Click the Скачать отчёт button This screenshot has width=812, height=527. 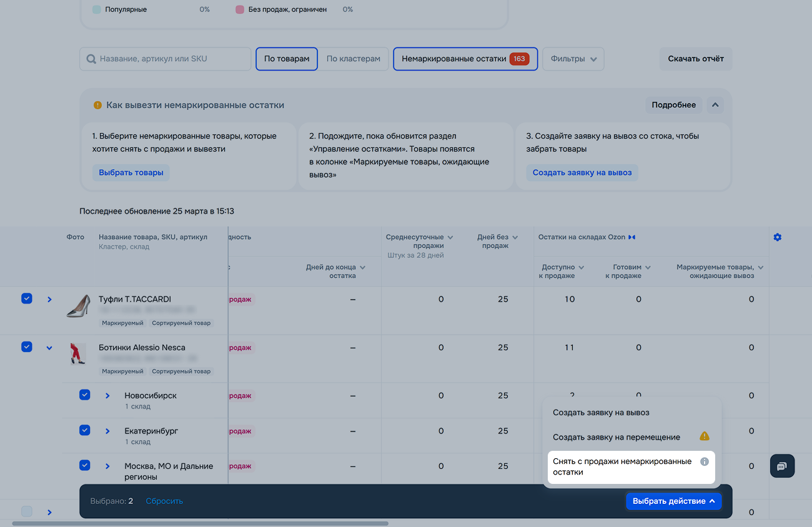click(x=695, y=59)
